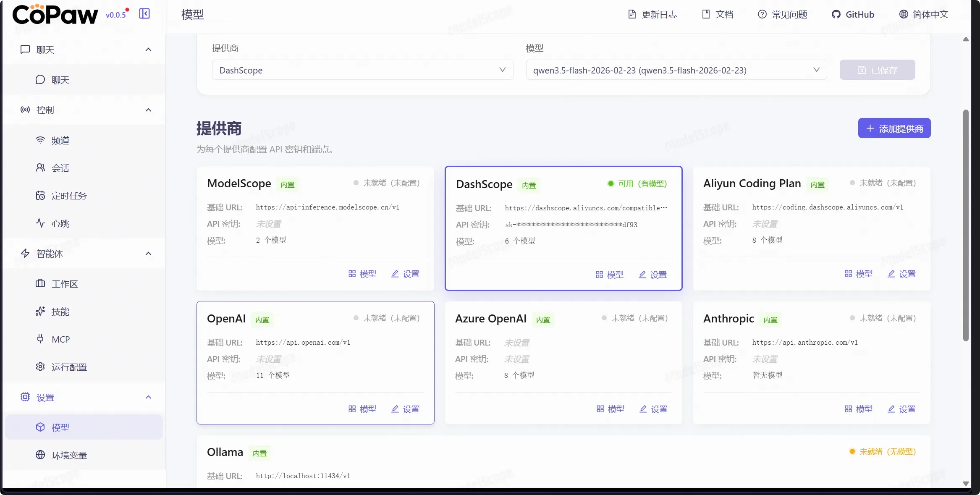Open 环境变量 page
The image size is (980, 495).
(x=84, y=455)
